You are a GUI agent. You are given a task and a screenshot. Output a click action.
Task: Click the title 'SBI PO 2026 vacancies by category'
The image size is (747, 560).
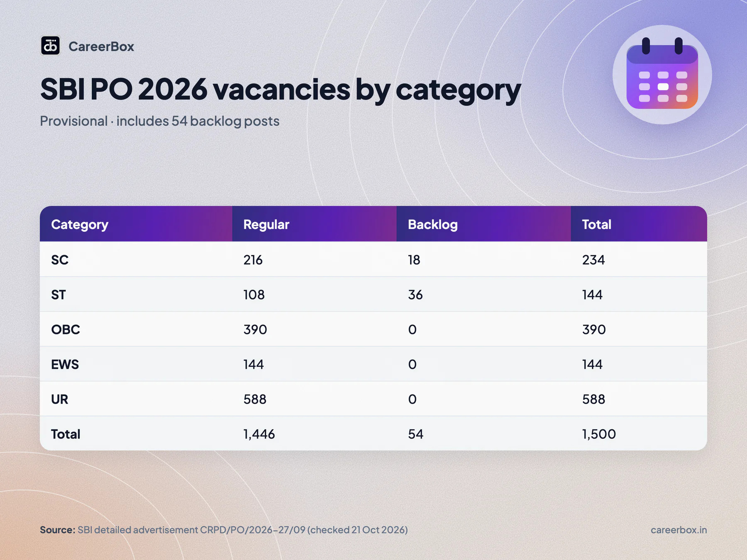tap(281, 89)
